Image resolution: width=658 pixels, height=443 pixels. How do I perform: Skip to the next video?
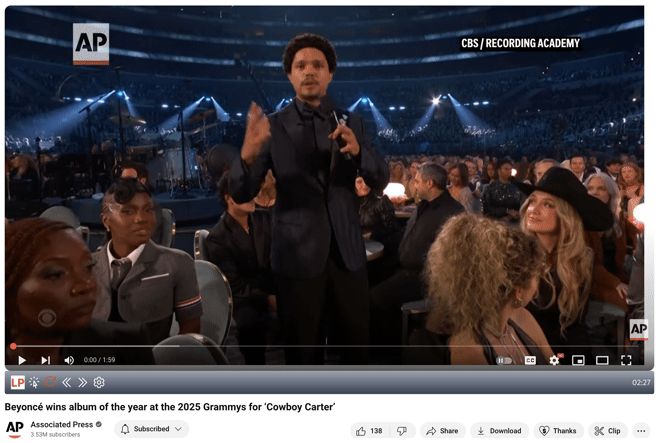pos(45,360)
